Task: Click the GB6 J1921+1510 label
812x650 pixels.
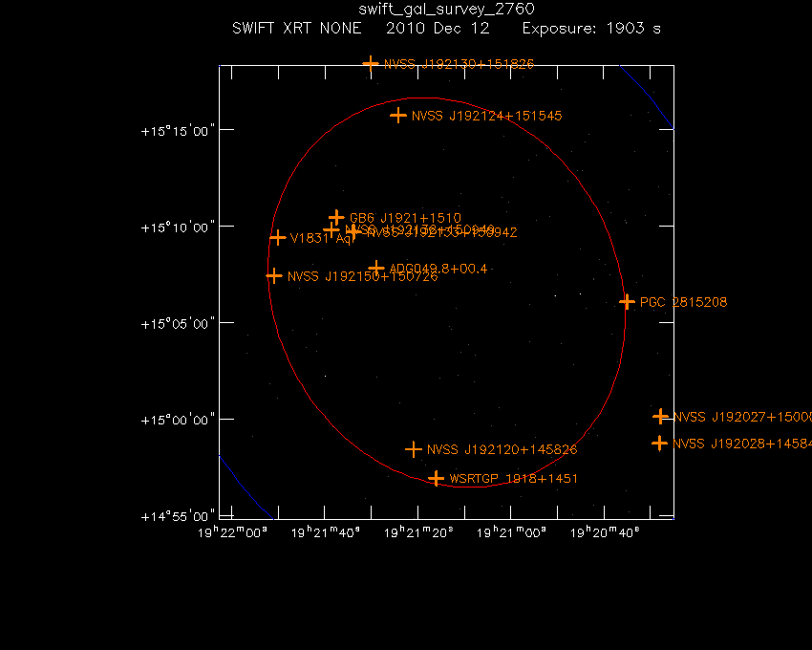Action: coord(405,218)
